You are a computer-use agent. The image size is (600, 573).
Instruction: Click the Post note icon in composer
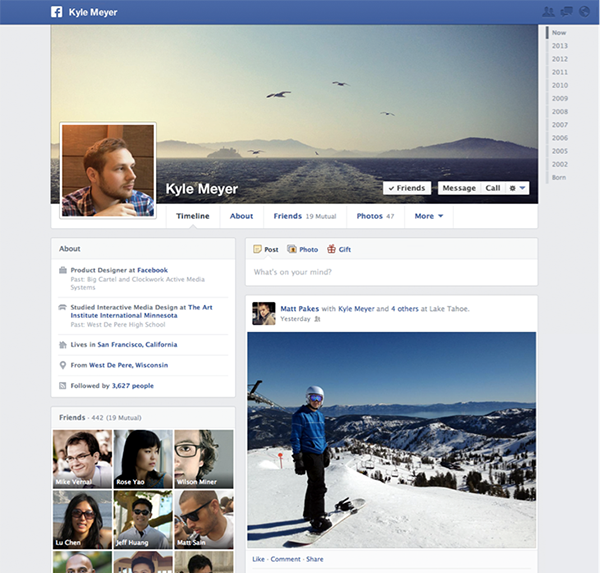[257, 249]
